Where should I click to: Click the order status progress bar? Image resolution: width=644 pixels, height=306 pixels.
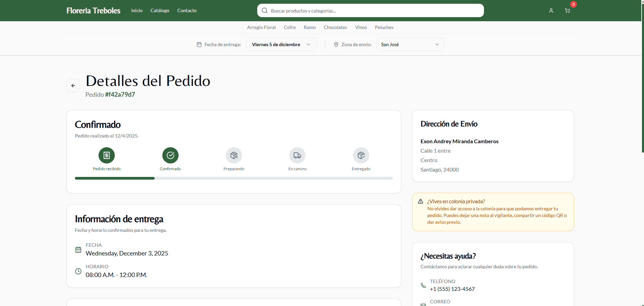tap(234, 178)
